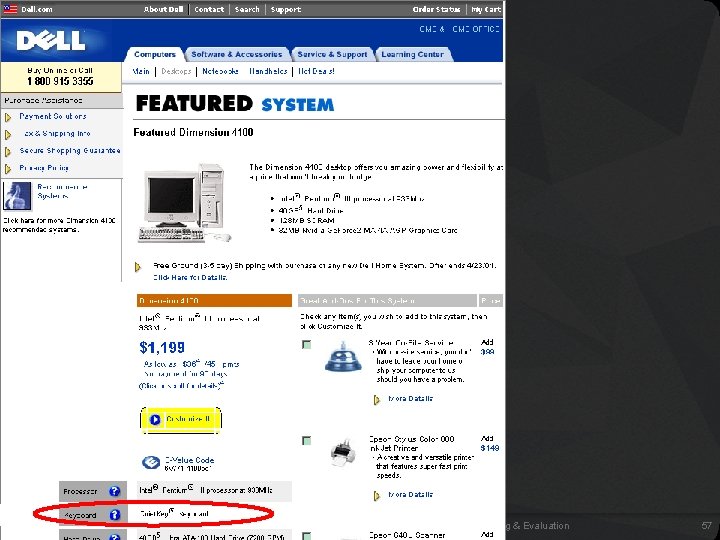This screenshot has width=720, height=540.
Task: Open the Search link in top bar
Action: (x=247, y=9)
